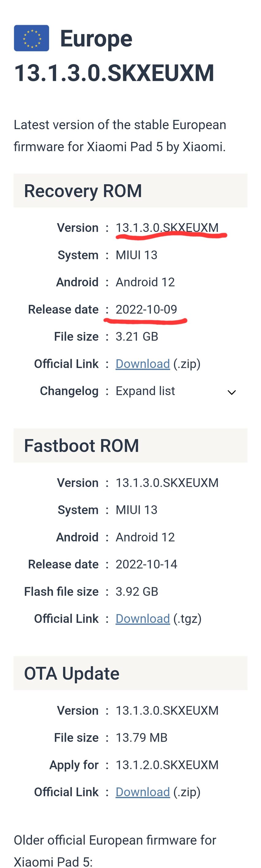Click the underlined Recovery ROM version number
The width and height of the screenshot is (261, 868).
(x=167, y=228)
